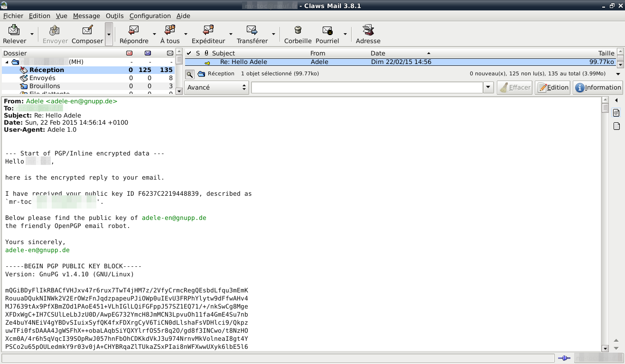
Task: Select the Envoyés folder
Action: [x=42, y=78]
